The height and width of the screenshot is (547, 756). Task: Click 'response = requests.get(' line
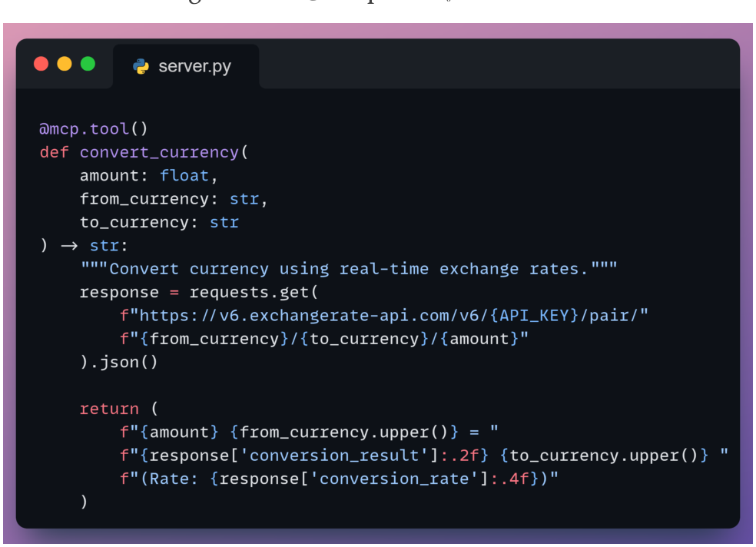point(199,292)
